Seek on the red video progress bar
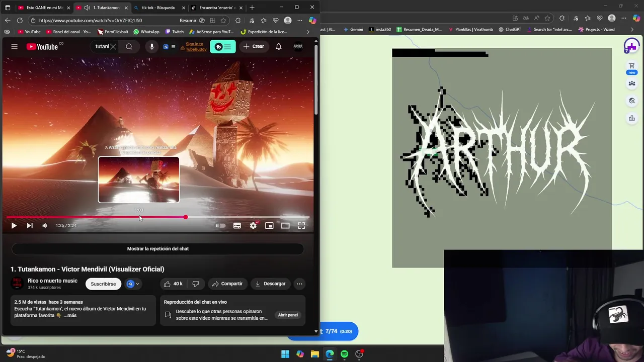 157,217
